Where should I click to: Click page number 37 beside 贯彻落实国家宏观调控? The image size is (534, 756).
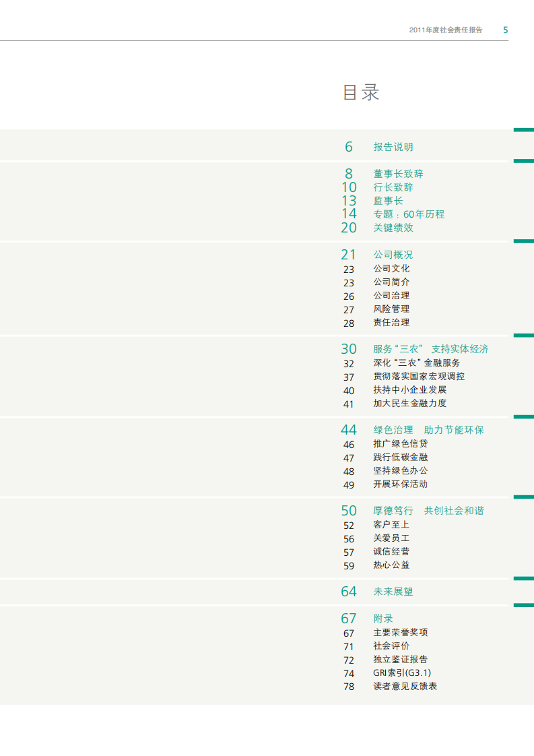(x=349, y=377)
